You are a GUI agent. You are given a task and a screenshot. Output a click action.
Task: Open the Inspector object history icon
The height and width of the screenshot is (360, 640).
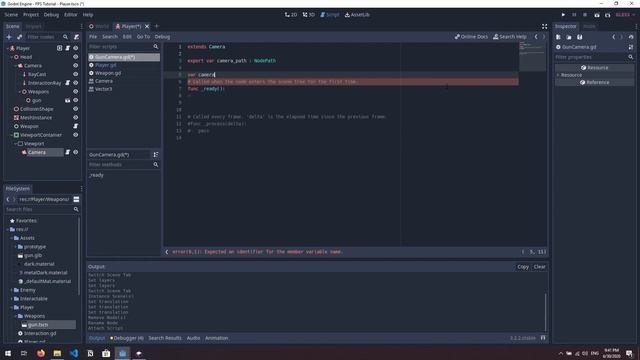[x=631, y=37]
